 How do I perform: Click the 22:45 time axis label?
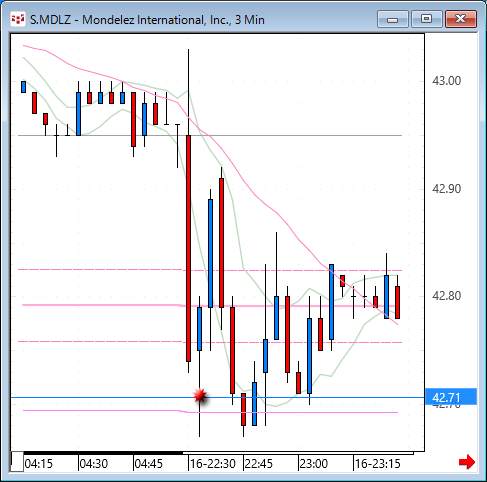click(x=259, y=464)
